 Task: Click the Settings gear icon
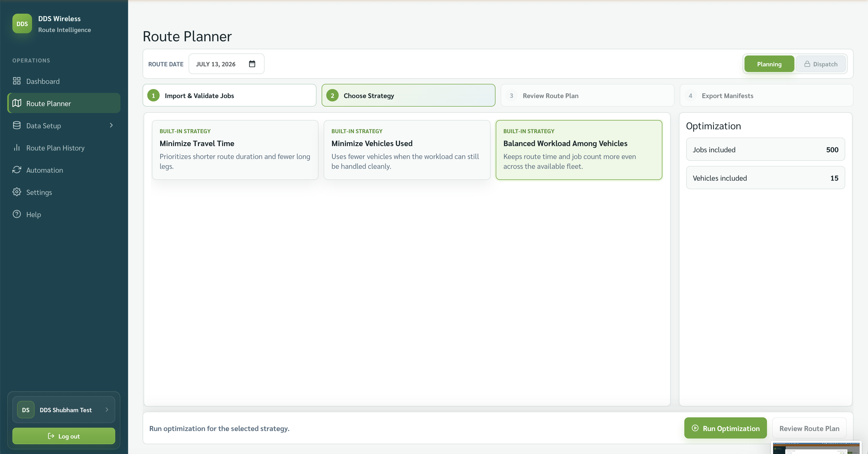[x=17, y=192]
